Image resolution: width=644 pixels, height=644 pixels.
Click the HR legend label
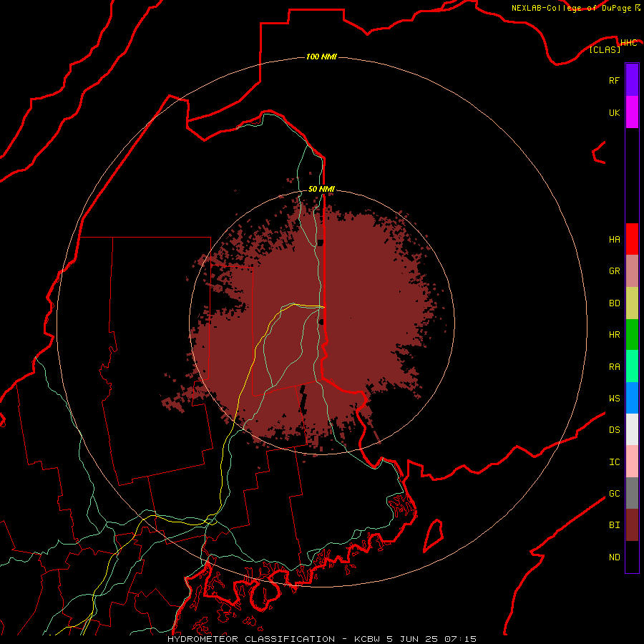click(614, 335)
